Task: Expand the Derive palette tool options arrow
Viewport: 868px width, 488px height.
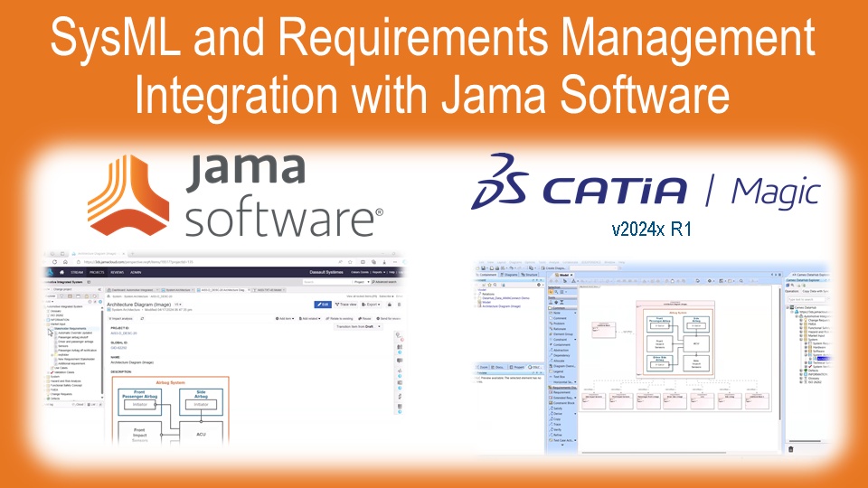Action: [x=575, y=414]
